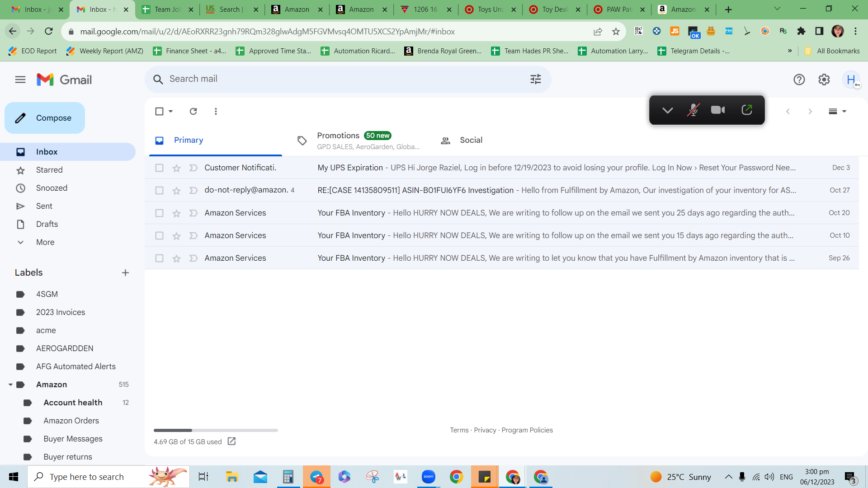Open volume control in system tray

[769, 477]
